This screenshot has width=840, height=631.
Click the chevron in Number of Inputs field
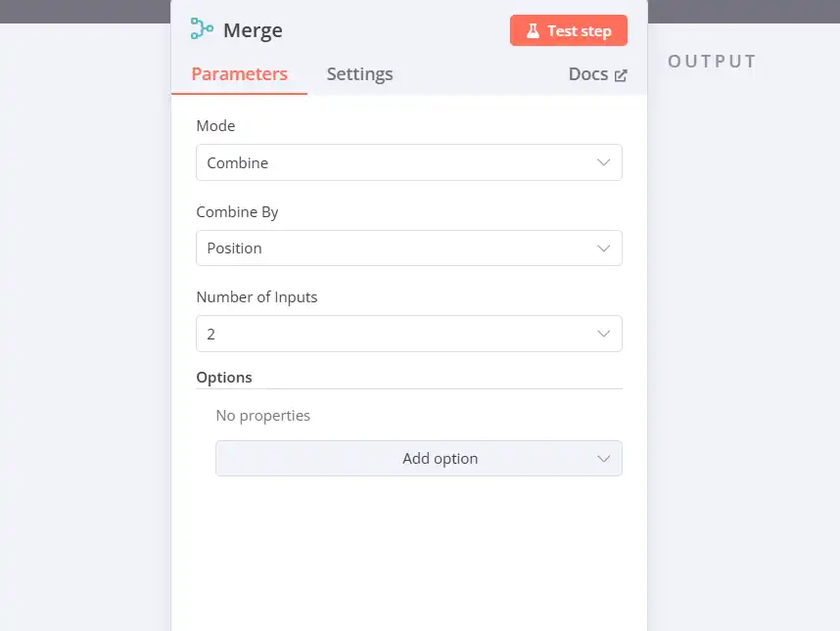[x=604, y=334]
